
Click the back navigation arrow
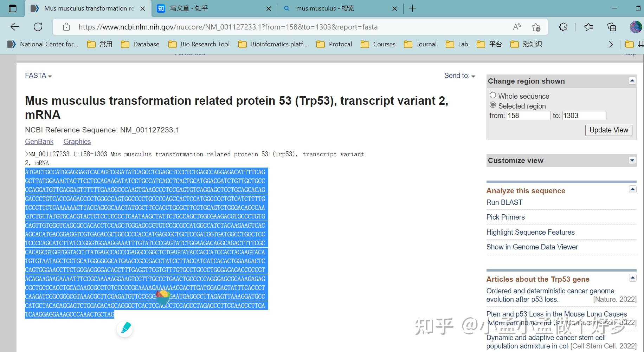coord(14,27)
